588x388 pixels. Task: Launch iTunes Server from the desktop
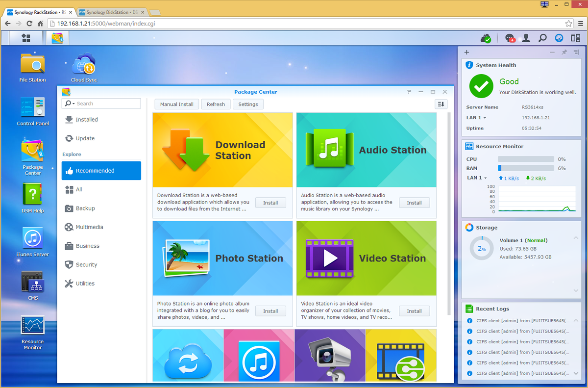[x=32, y=239]
